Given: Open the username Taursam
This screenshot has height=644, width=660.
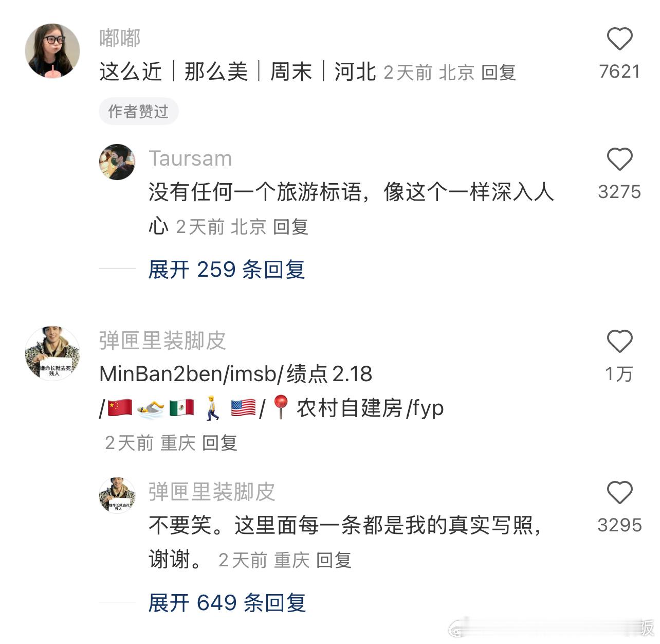Looking at the screenshot, I should click(x=190, y=158).
